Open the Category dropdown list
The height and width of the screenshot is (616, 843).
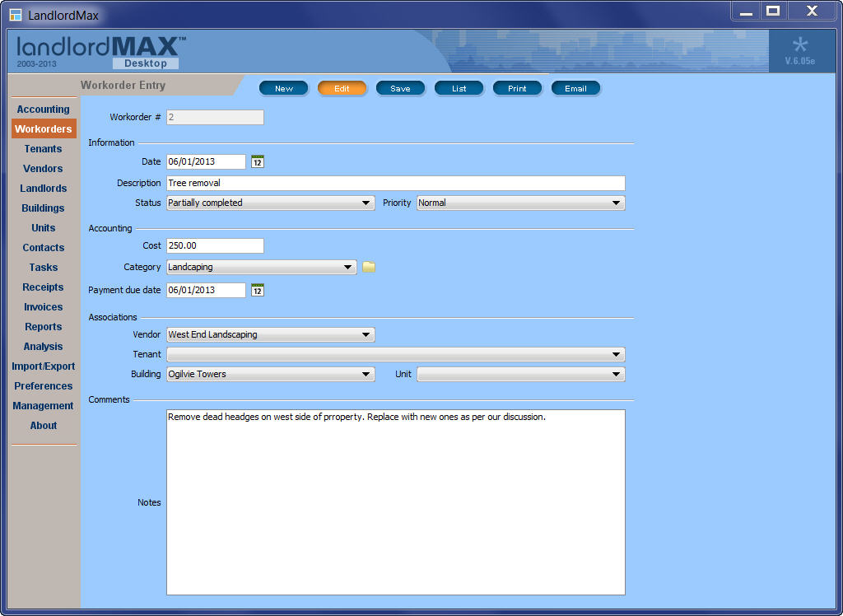tap(261, 267)
